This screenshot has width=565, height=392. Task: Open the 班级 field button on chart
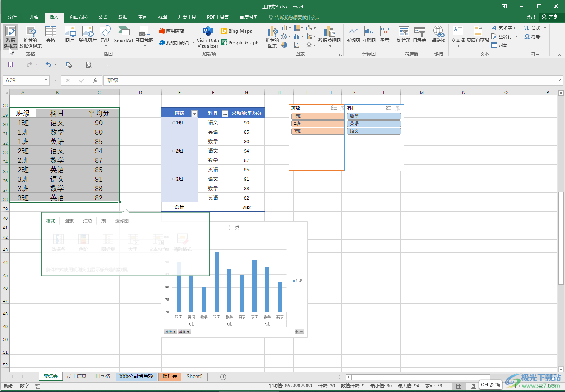point(170,332)
